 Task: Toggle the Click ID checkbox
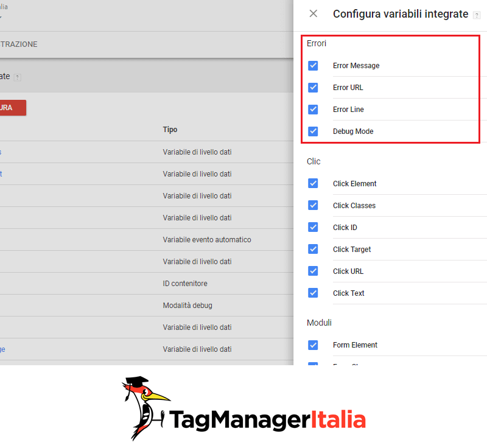[313, 227]
